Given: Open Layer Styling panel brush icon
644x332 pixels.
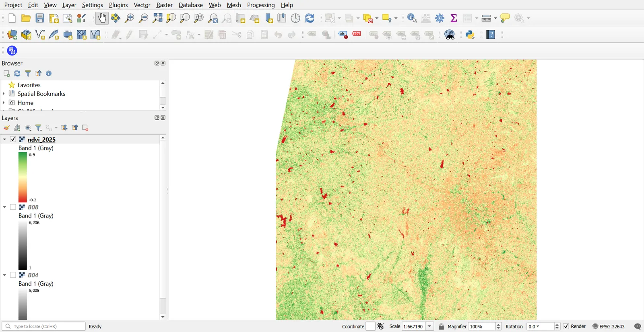Looking at the screenshot, I should click(x=7, y=128).
